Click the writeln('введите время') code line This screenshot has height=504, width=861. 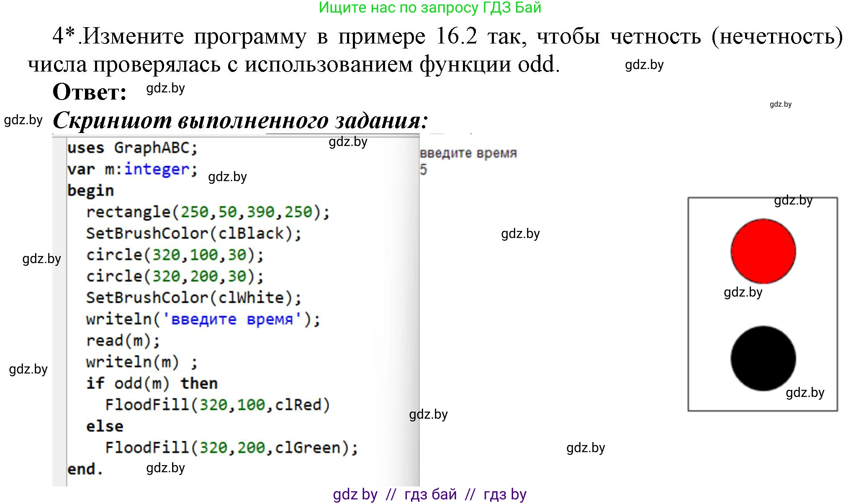[203, 319]
